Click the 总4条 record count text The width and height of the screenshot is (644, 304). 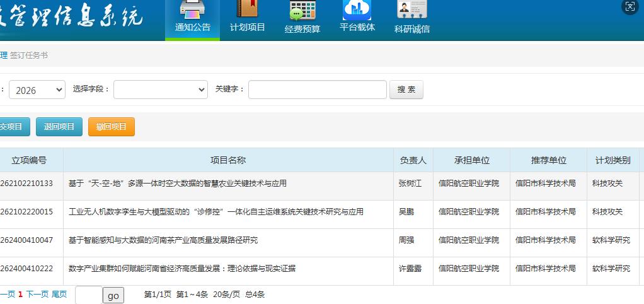coord(255,295)
